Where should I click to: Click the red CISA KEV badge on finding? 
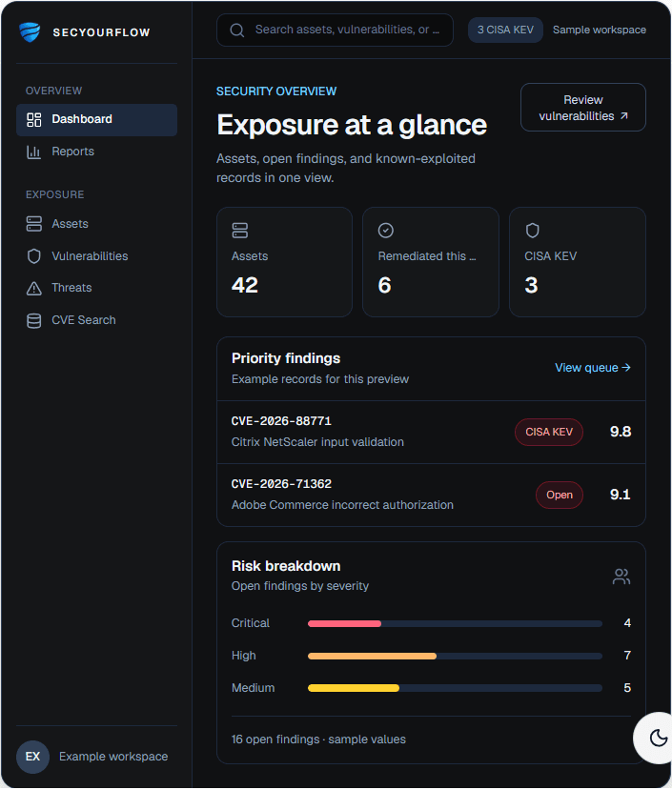click(x=549, y=433)
